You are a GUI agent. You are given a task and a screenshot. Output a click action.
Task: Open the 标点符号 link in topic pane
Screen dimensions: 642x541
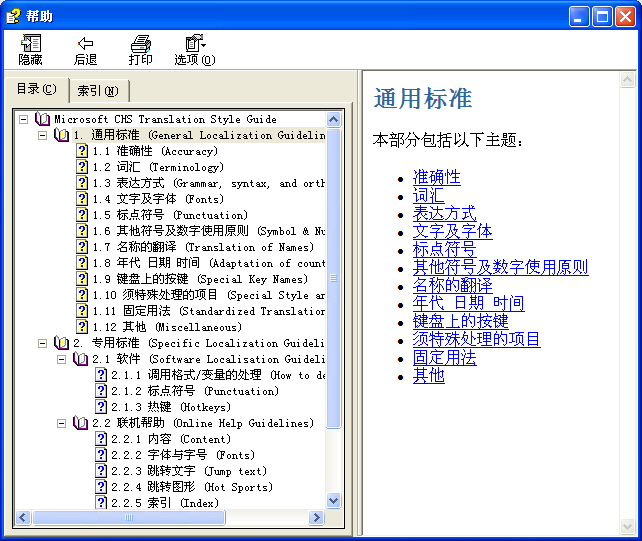tap(444, 249)
